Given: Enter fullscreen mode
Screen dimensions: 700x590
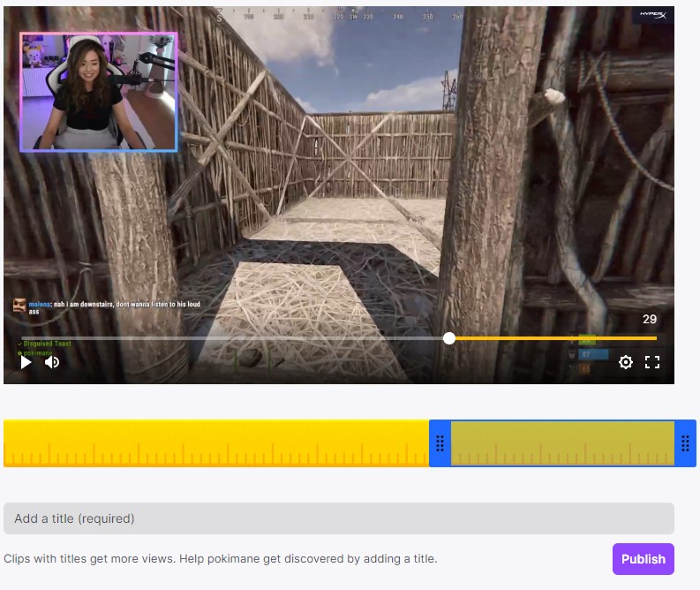Looking at the screenshot, I should point(652,362).
